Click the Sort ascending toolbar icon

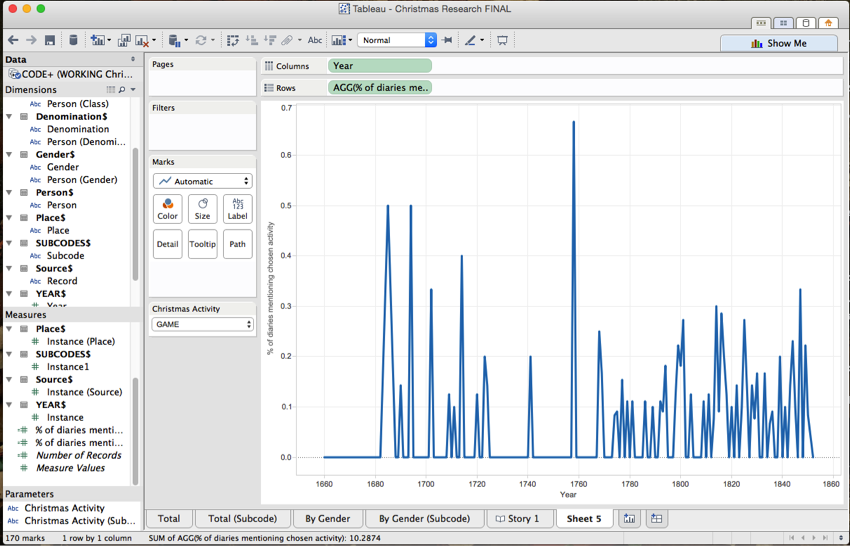(x=252, y=40)
